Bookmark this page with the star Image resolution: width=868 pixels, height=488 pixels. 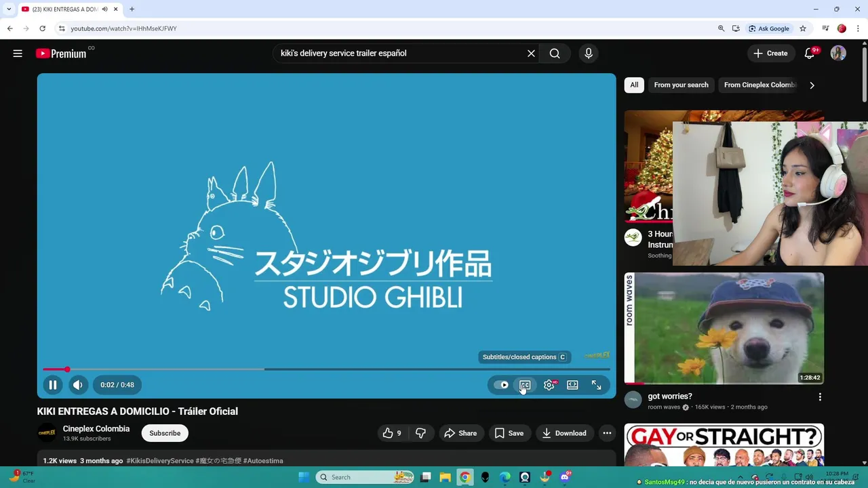click(x=803, y=28)
